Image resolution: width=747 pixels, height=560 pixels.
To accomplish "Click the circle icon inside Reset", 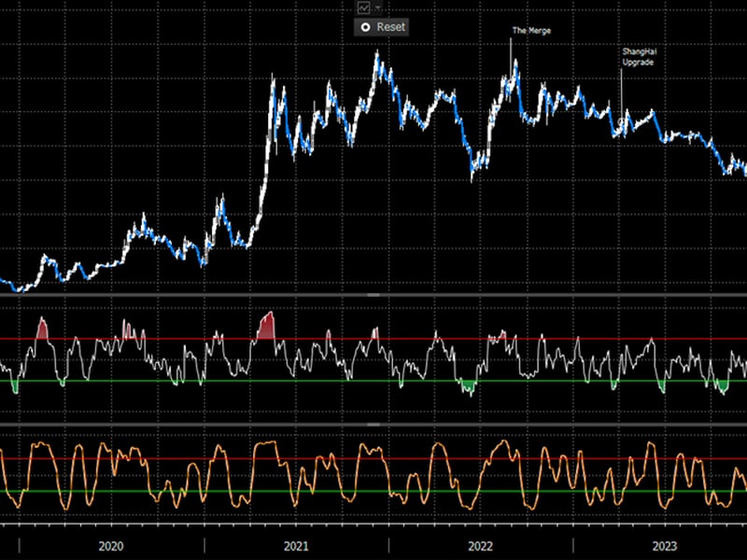I will click(x=365, y=27).
